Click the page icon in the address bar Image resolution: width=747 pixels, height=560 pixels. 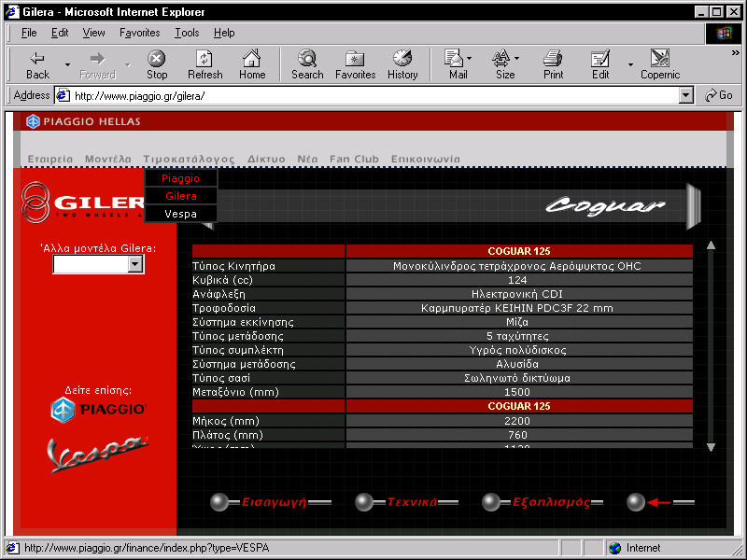click(63, 96)
